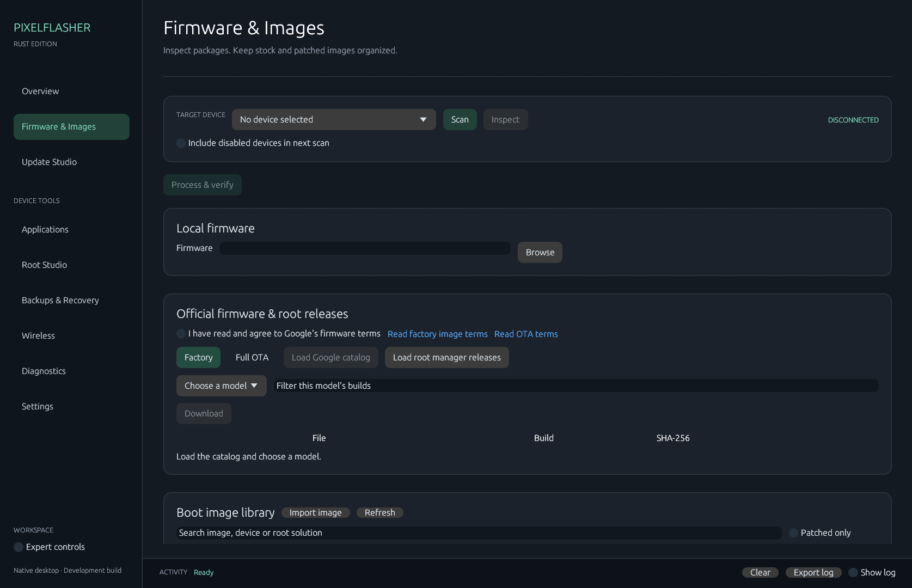
Task: Click the PIXELFLASHER logo title
Action: click(52, 28)
